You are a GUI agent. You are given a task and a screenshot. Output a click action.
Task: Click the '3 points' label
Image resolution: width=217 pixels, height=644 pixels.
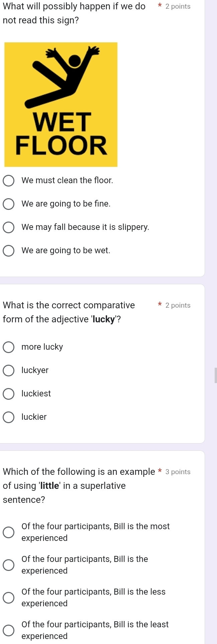click(x=178, y=472)
